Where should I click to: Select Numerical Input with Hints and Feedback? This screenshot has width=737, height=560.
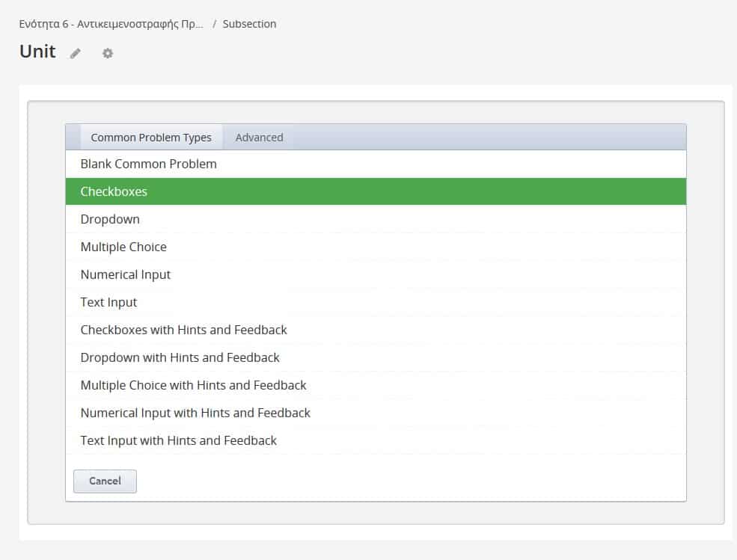click(376, 413)
